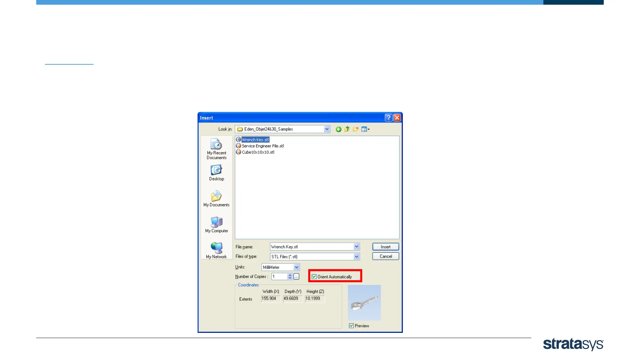Image resolution: width=644 pixels, height=362 pixels.
Task: Select Service Engineer File.stl in list
Action: point(262,146)
